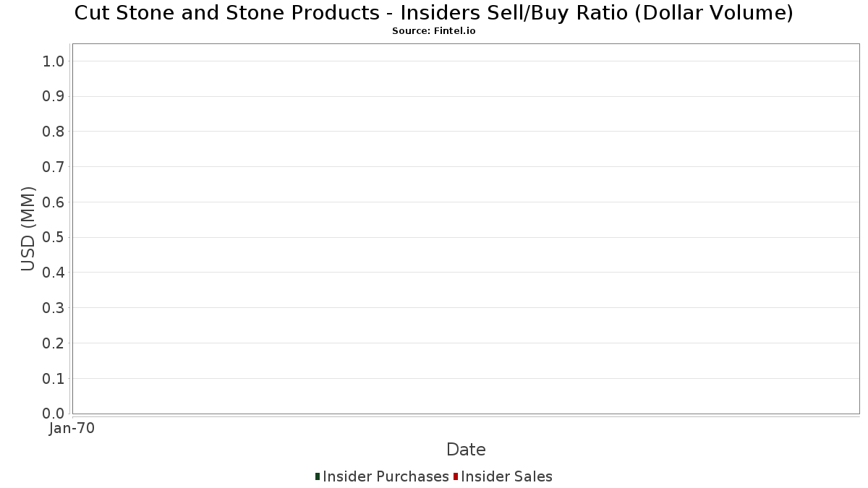Click the Source: Fintel.io subtitle
Image resolution: width=868 pixels, height=488 pixels.
[434, 31]
